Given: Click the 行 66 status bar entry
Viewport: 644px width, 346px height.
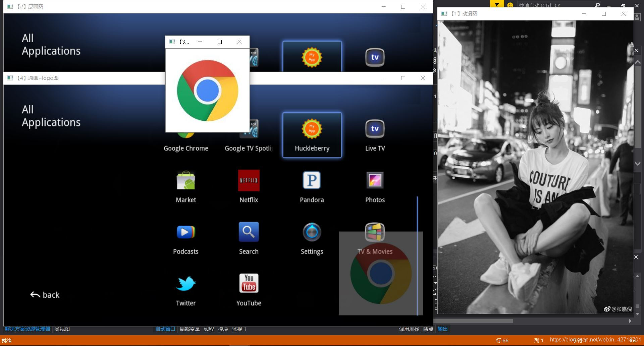Looking at the screenshot, I should click(502, 340).
